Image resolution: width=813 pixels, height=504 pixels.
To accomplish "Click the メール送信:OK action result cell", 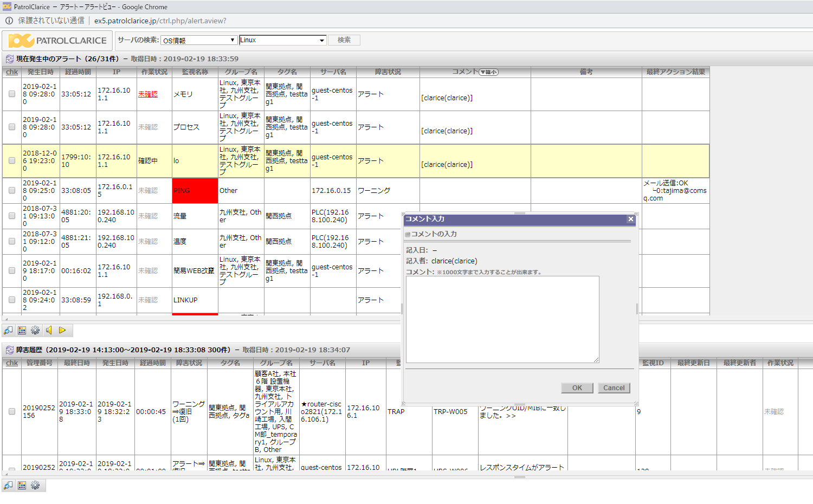I will 675,191.
